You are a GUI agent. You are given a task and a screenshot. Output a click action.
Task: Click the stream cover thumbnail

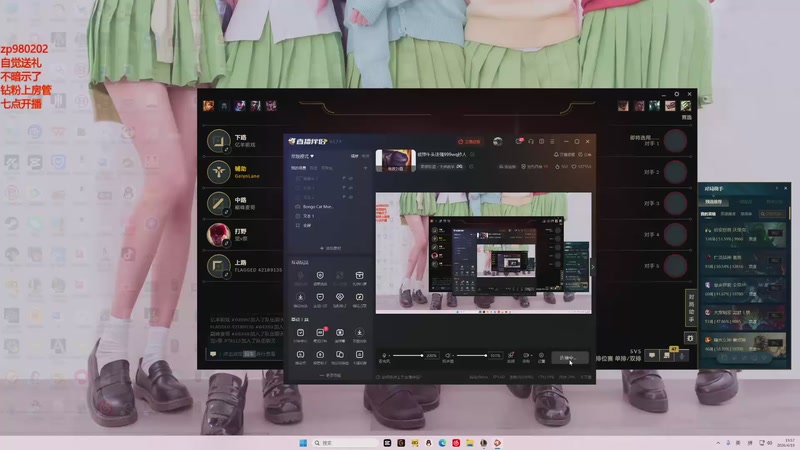coord(395,160)
